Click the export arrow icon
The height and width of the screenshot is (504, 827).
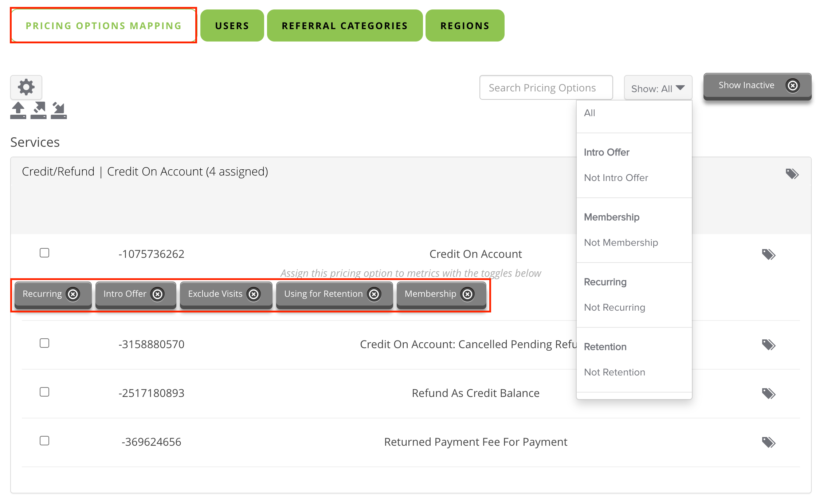point(39,110)
